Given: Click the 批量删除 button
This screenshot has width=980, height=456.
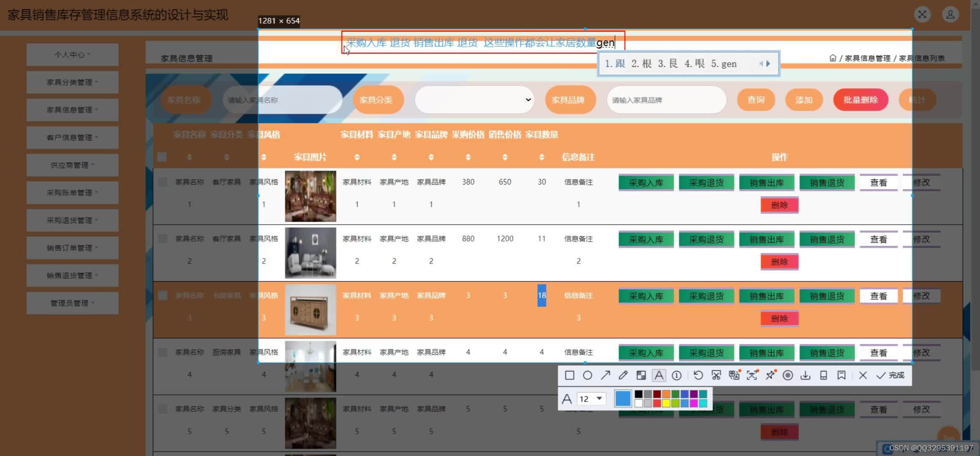Looking at the screenshot, I should click(x=860, y=100).
